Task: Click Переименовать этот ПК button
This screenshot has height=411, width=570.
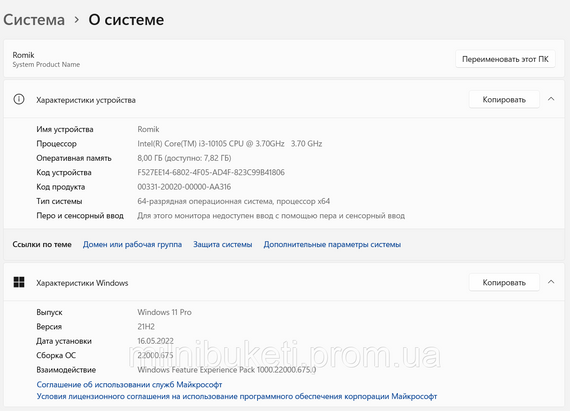Action: (x=505, y=59)
